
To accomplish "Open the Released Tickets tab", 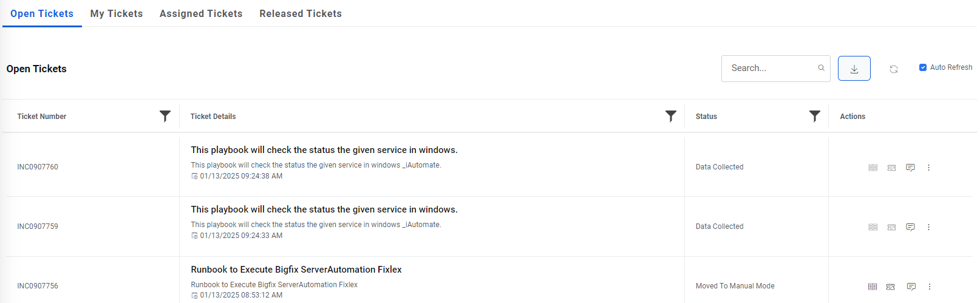I will pos(301,13).
